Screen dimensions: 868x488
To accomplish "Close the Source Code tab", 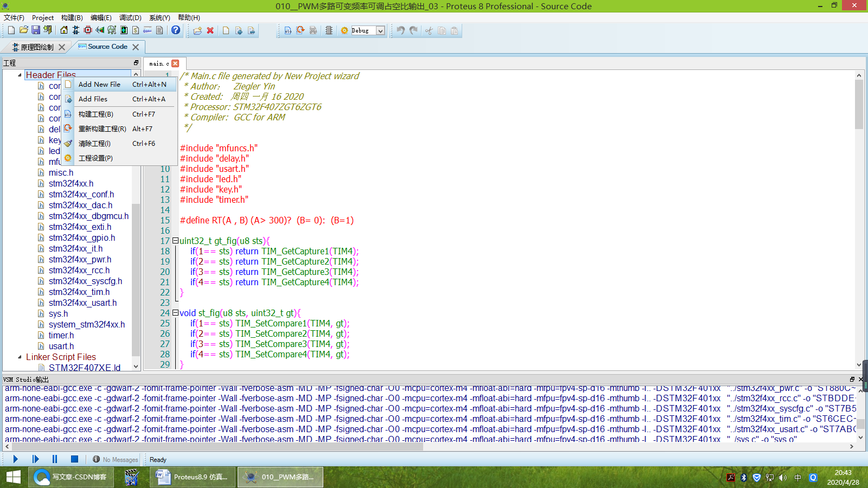I will (136, 47).
